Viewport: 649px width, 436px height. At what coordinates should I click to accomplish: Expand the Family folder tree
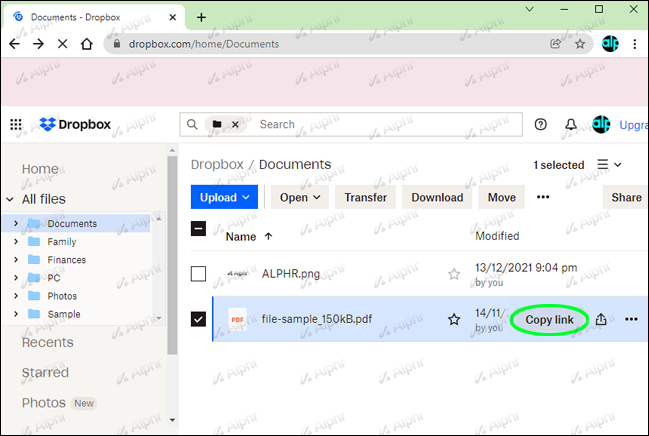pyautogui.click(x=16, y=241)
